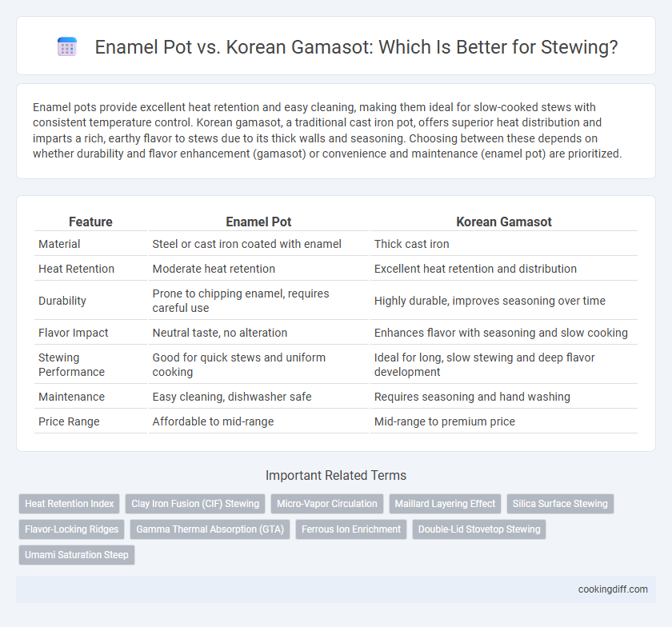Click the Korean Gamasot column header
Screen dimensions: 672x627
503,222
